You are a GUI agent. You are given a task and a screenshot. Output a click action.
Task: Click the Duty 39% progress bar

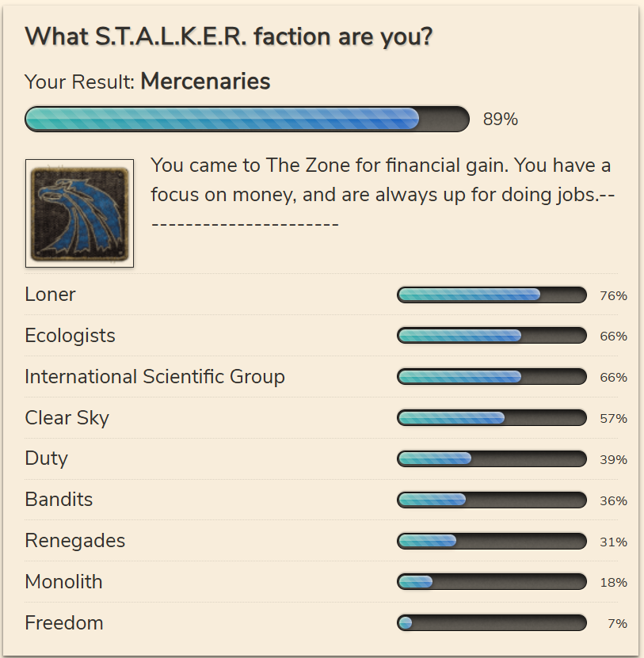click(492, 459)
